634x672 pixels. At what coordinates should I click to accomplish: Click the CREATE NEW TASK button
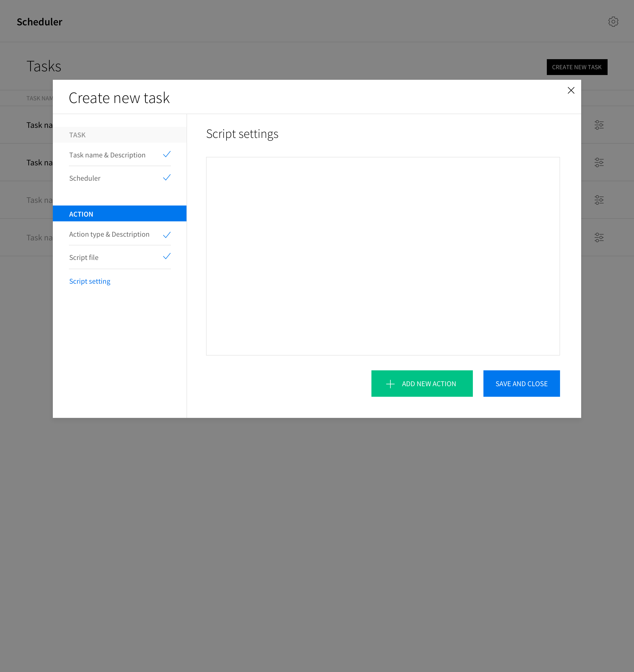(x=577, y=67)
